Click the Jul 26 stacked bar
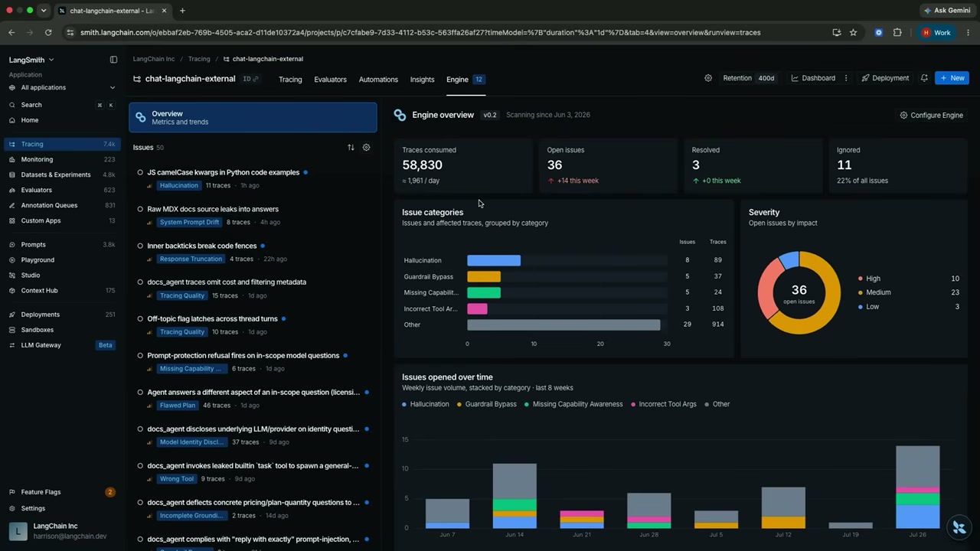The width and height of the screenshot is (980, 551). (917, 487)
